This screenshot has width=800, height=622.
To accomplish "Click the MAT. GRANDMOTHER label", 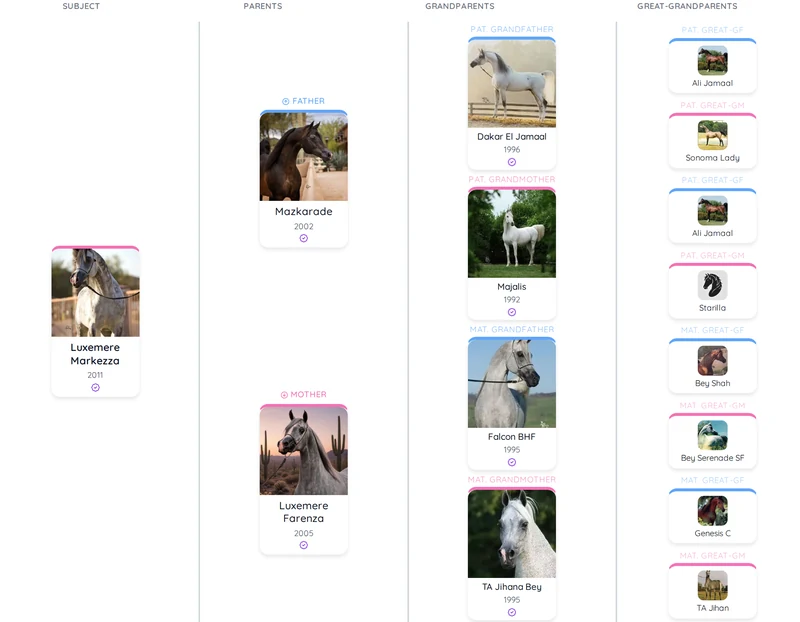I will 512,479.
